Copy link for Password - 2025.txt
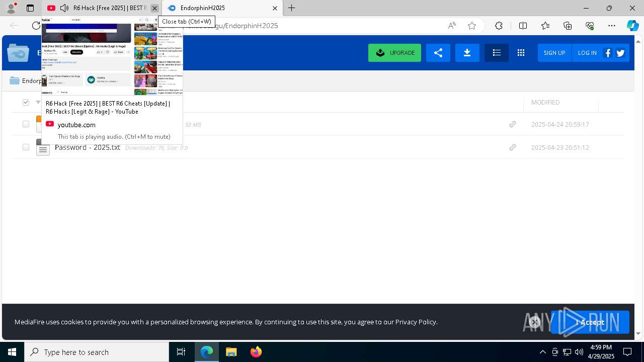 coord(513,147)
